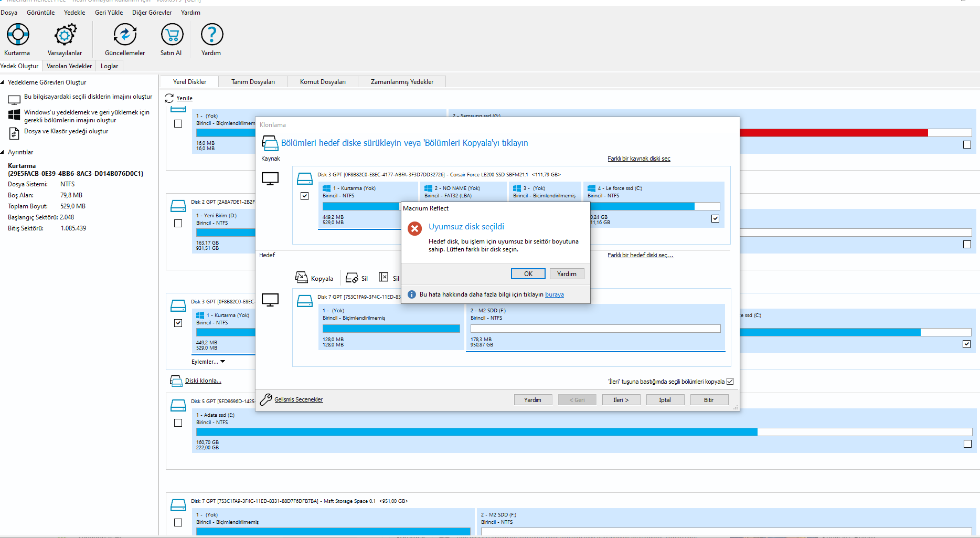Click İptal to cancel cloning

click(665, 400)
